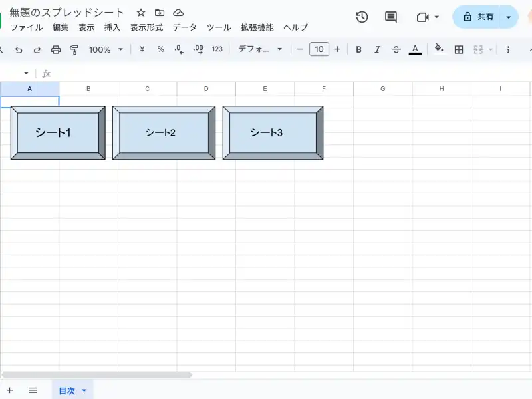Select column B header

pyautogui.click(x=88, y=89)
